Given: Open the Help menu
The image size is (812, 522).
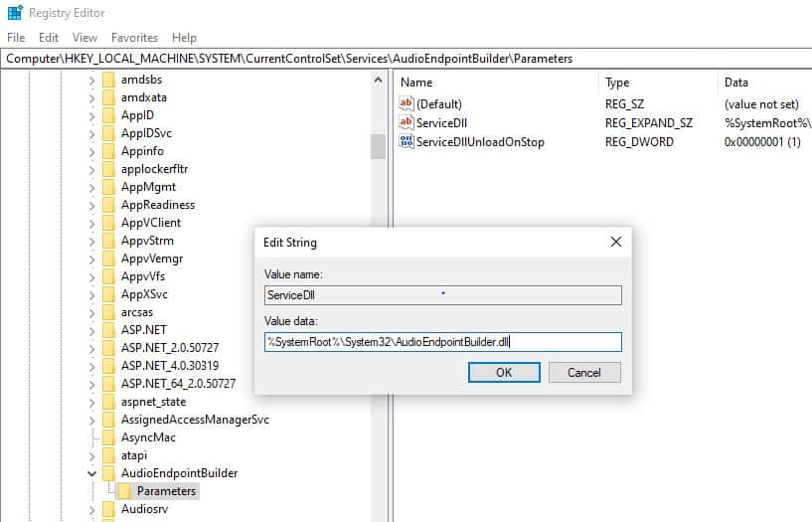Looking at the screenshot, I should coord(184,38).
